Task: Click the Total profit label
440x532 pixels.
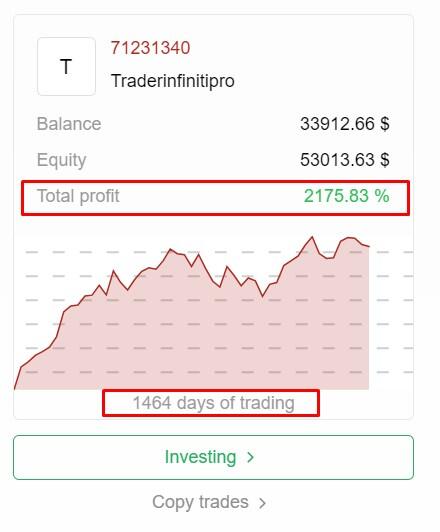Action: tap(78, 196)
